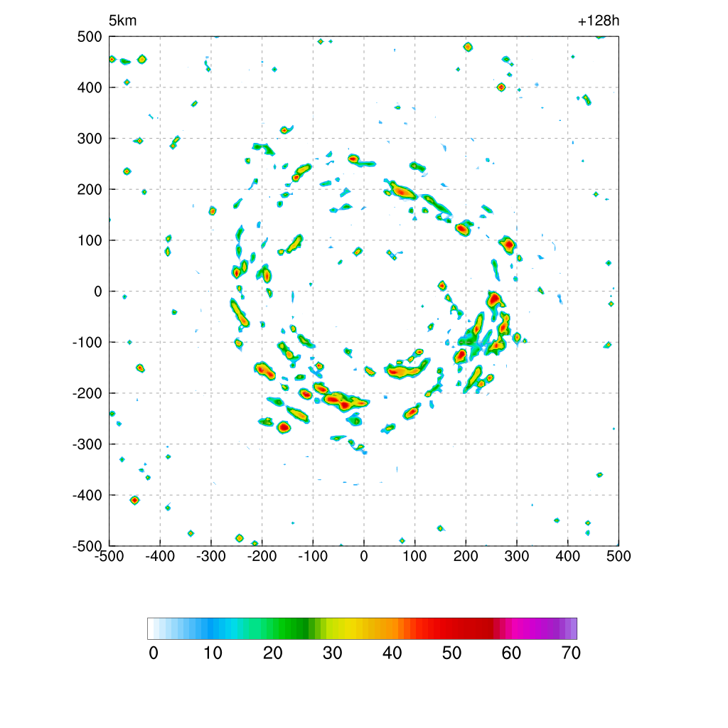Pick the colorbar value label 30
728x728 pixels.
pyautogui.click(x=333, y=653)
